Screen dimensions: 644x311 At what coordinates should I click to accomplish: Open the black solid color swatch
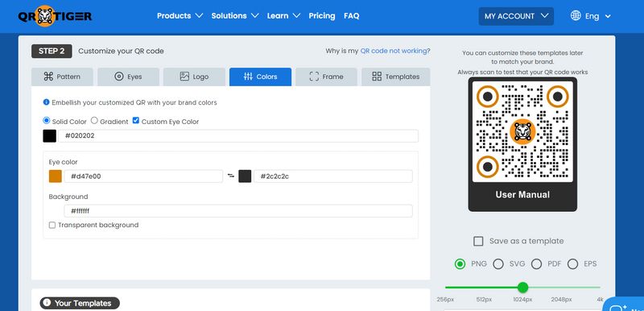tap(50, 136)
